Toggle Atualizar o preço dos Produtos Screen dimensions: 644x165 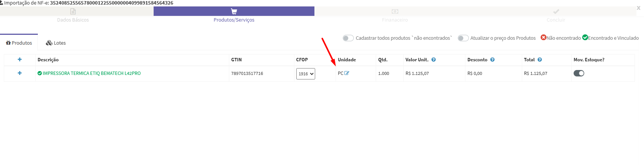(x=463, y=38)
